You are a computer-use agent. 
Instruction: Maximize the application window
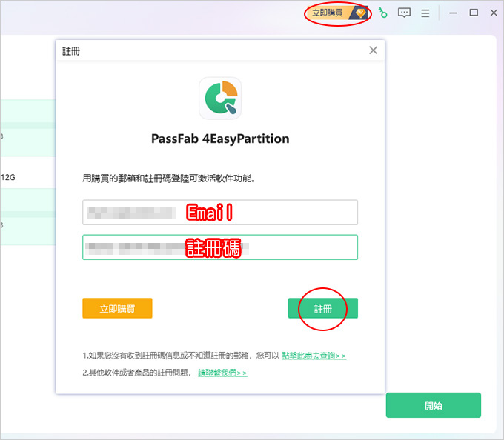tap(474, 13)
